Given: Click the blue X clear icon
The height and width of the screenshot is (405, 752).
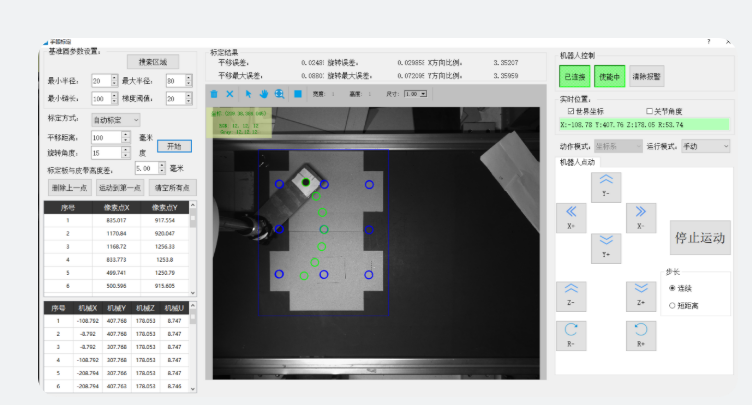Looking at the screenshot, I should pos(229,94).
